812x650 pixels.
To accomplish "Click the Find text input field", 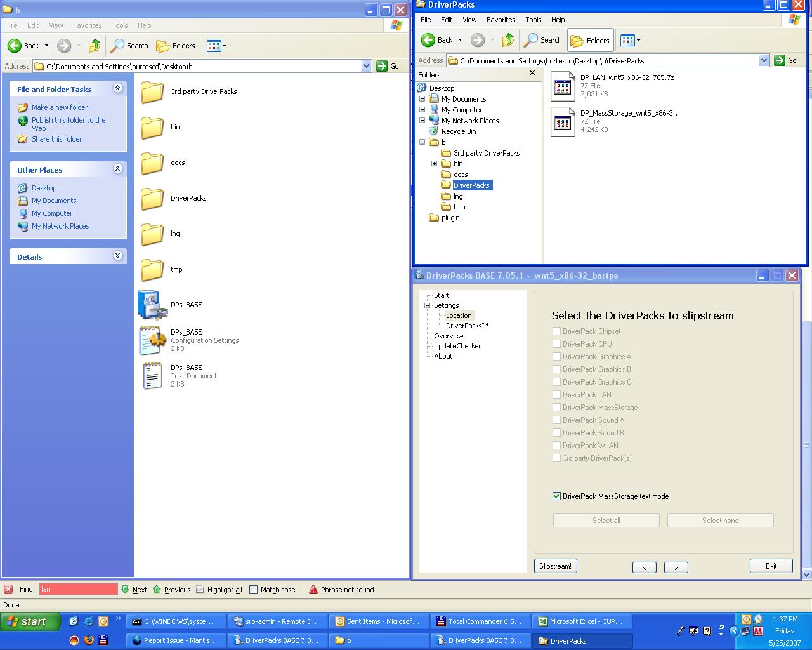I will 78,590.
